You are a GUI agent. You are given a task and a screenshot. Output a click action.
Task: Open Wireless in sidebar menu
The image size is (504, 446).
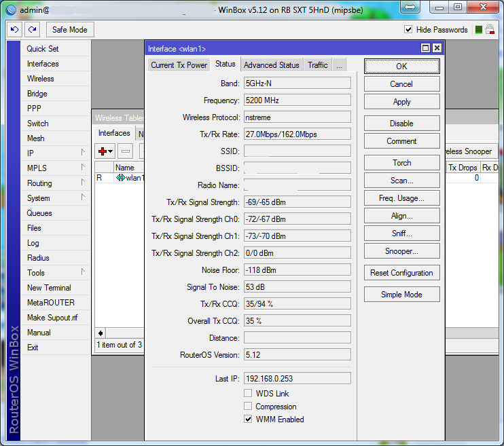(x=55, y=78)
